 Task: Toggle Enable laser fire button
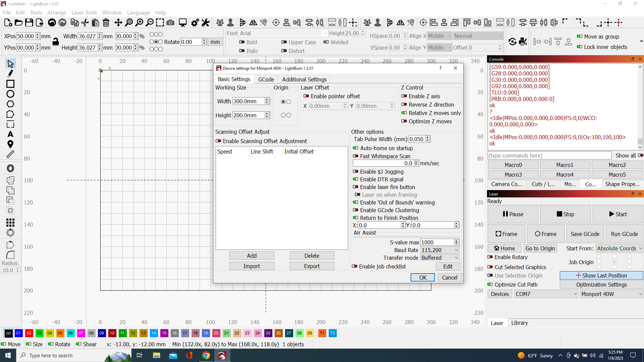[x=356, y=187]
